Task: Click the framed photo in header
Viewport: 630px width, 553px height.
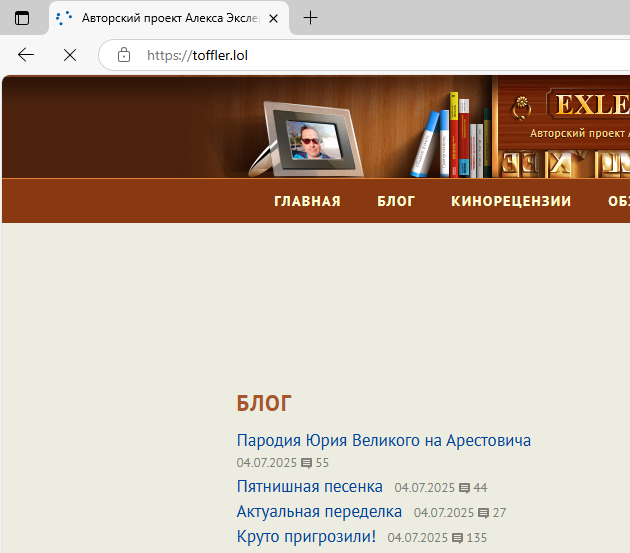Action: pyautogui.click(x=311, y=140)
